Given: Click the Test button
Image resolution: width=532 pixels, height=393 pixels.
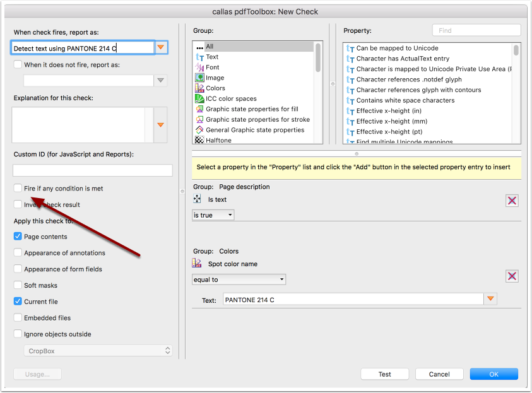Looking at the screenshot, I should tap(384, 374).
